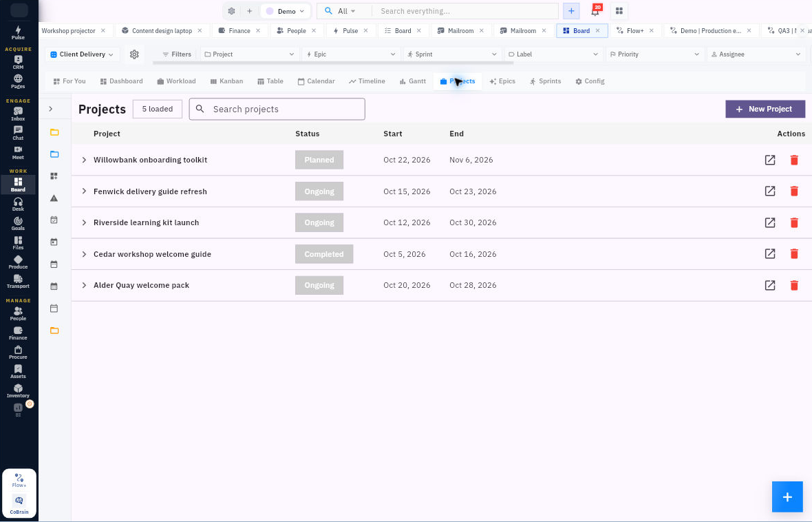Open Pages in the sidebar
The width and height of the screenshot is (812, 522).
point(18,81)
